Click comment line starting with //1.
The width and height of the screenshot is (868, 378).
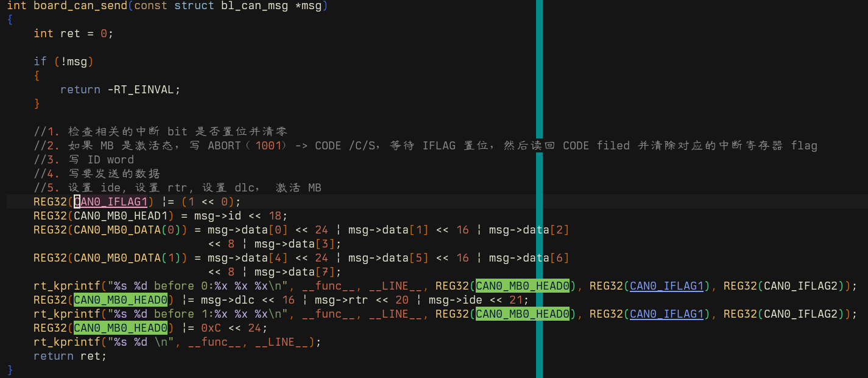[x=161, y=132]
